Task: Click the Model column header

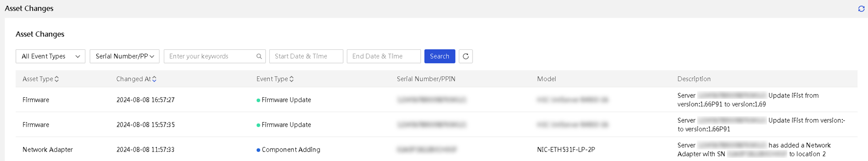Action: coord(546,79)
